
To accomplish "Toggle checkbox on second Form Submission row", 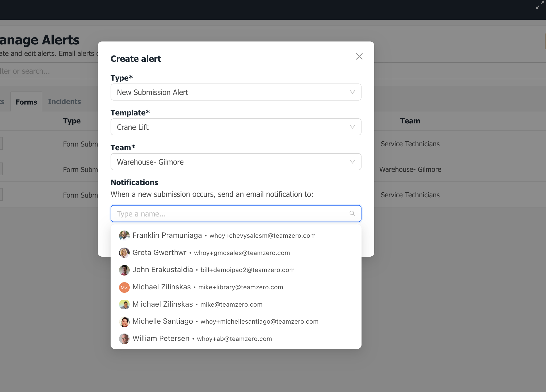I will [1, 169].
